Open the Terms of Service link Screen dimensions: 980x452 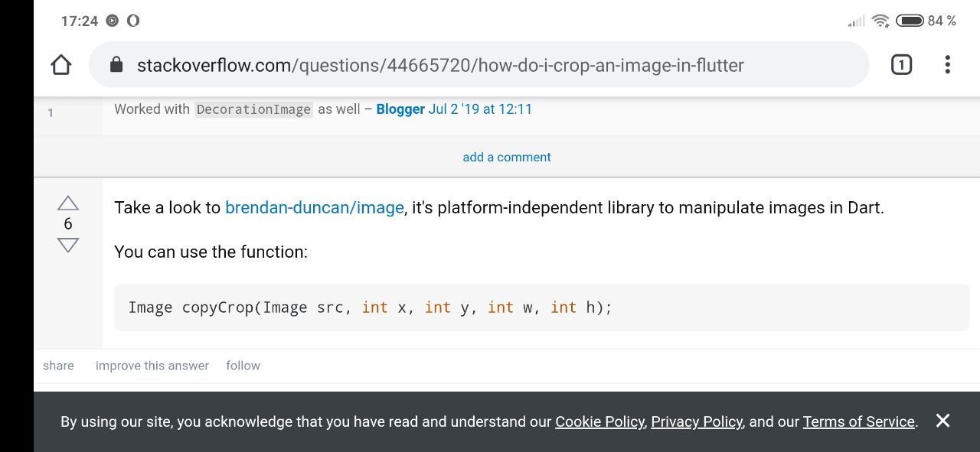click(859, 421)
